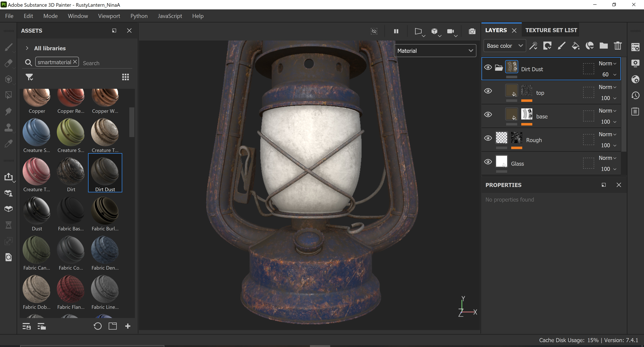644x347 pixels.
Task: Delete the selected layer with trash icon
Action: (x=618, y=46)
